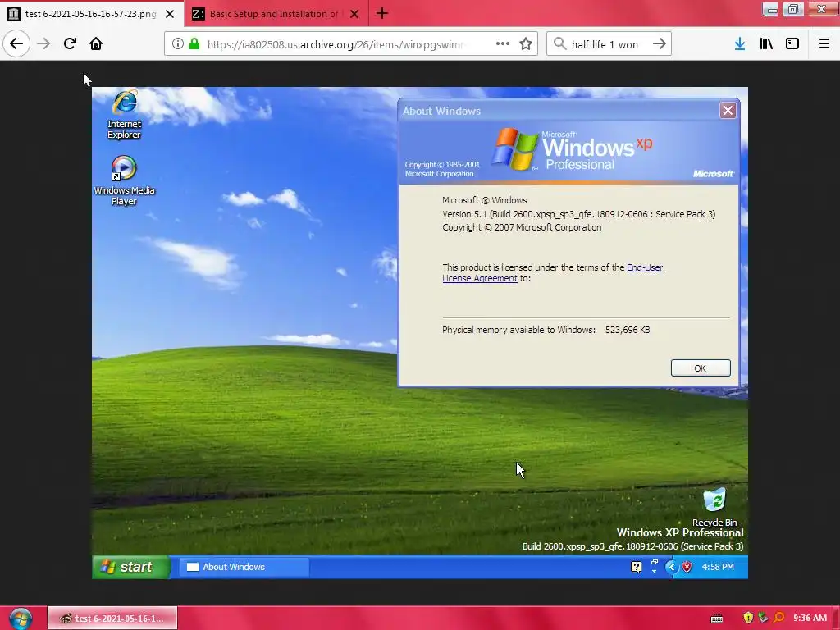Submit search with the arrow button
Screen dimensions: 840x630
click(x=660, y=44)
